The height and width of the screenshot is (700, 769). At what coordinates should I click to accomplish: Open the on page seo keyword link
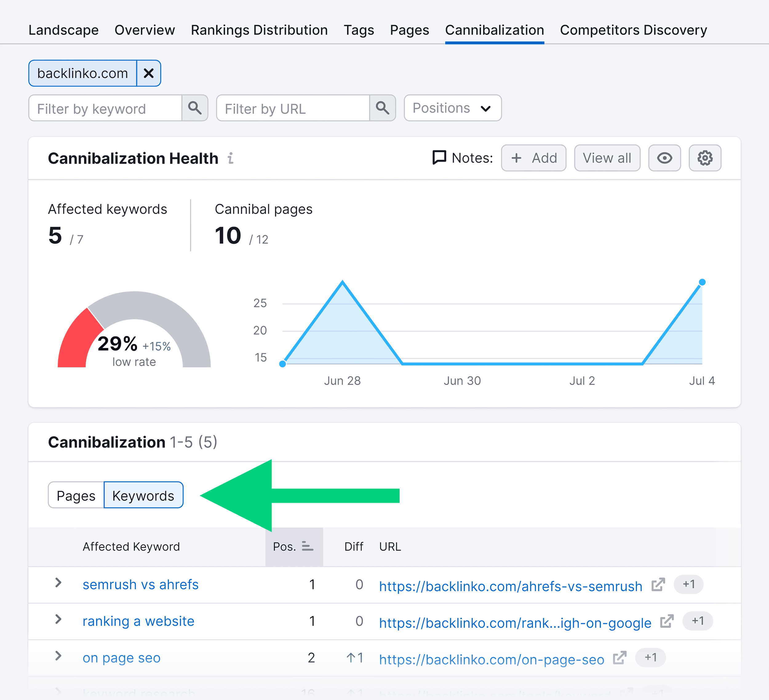click(x=122, y=658)
